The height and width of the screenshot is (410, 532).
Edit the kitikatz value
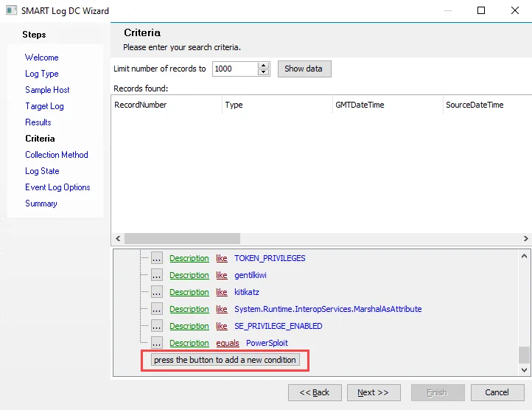(x=247, y=292)
